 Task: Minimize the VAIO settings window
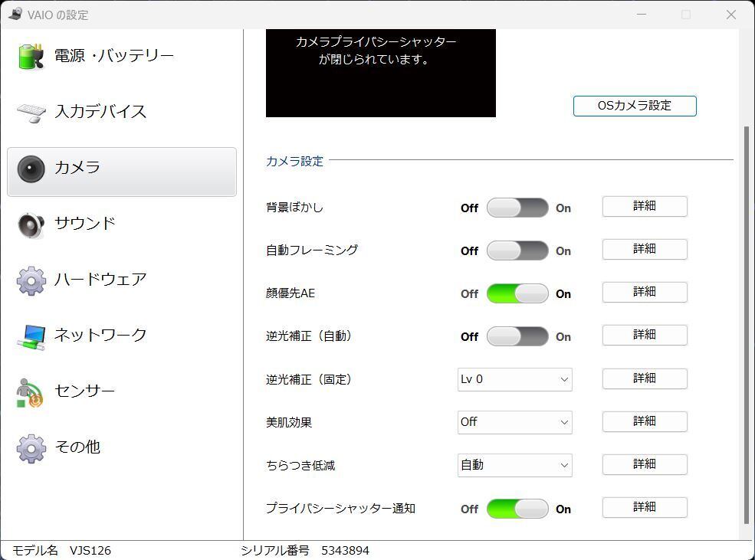[642, 15]
